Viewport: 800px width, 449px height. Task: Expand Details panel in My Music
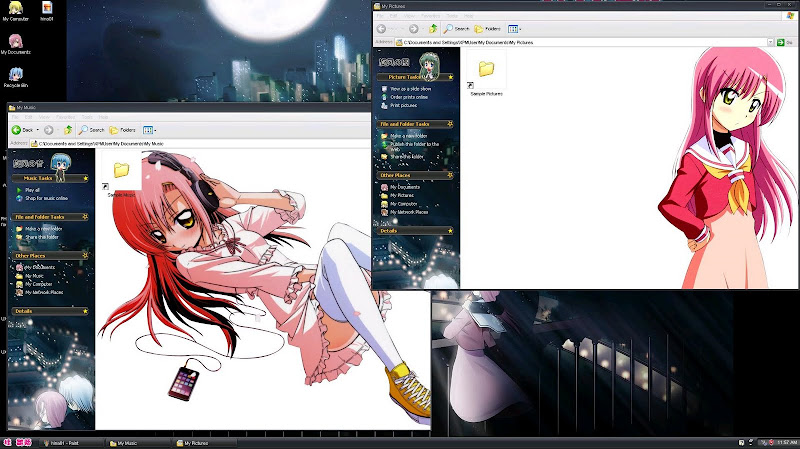(x=85, y=311)
